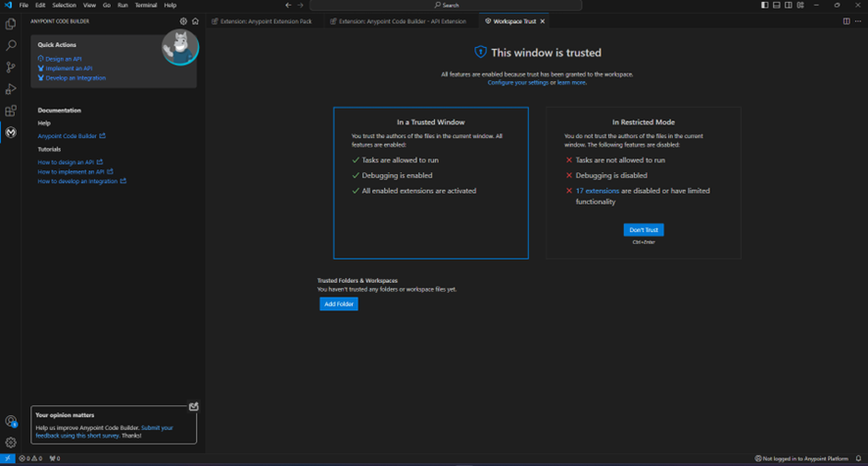Click the 'Debugging is disabled' text

(611, 175)
